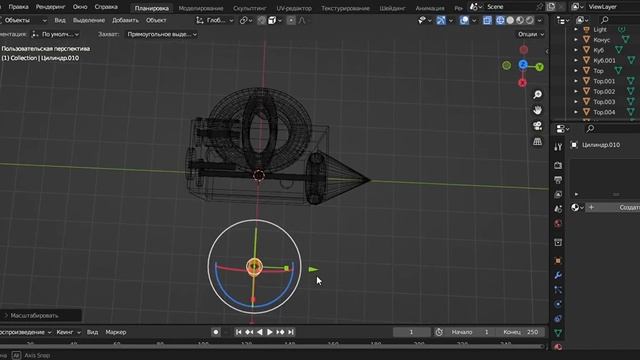The image size is (640, 360).
Task: Open the pivot point dropdown
Action: tap(246, 20)
